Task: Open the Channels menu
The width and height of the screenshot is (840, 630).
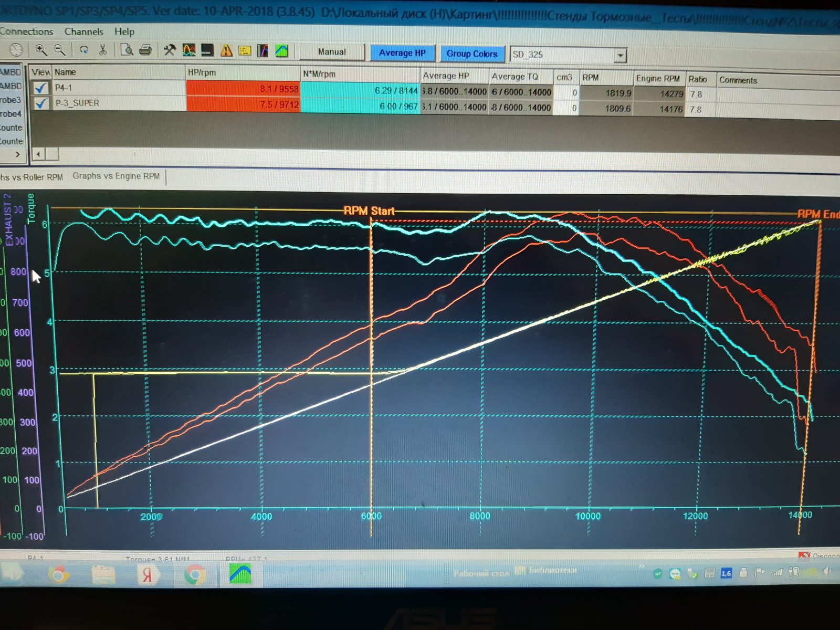Action: coord(83,31)
